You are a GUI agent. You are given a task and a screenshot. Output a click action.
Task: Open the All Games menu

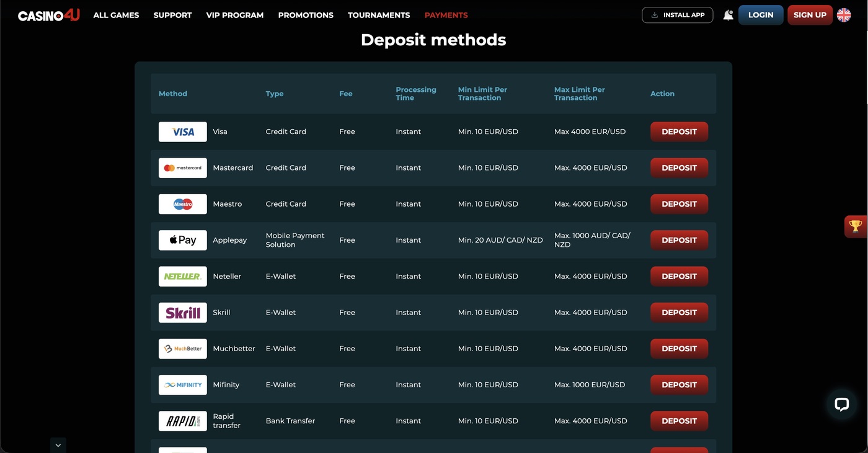click(116, 15)
